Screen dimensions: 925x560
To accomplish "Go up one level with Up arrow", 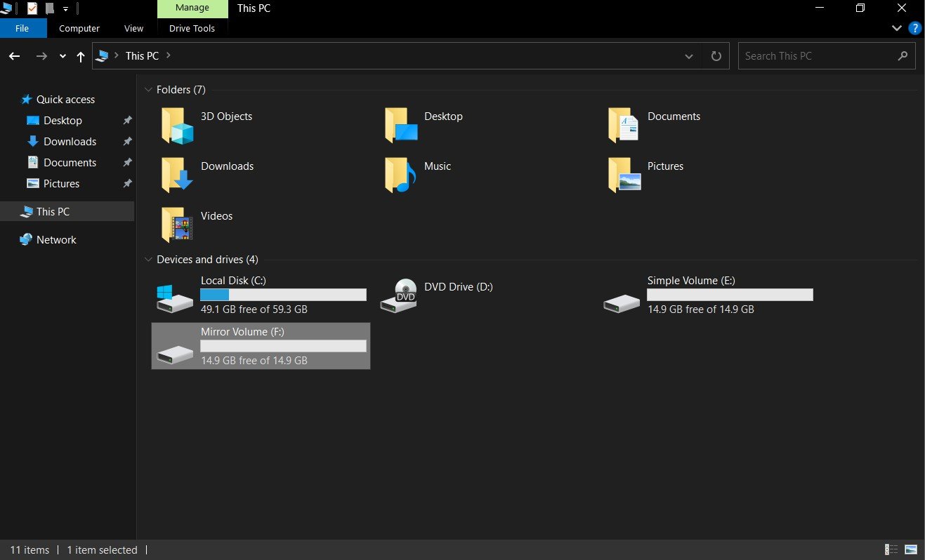I will pyautogui.click(x=81, y=56).
